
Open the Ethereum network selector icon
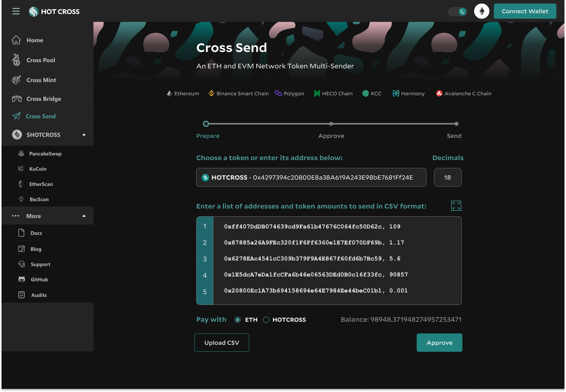[482, 11]
